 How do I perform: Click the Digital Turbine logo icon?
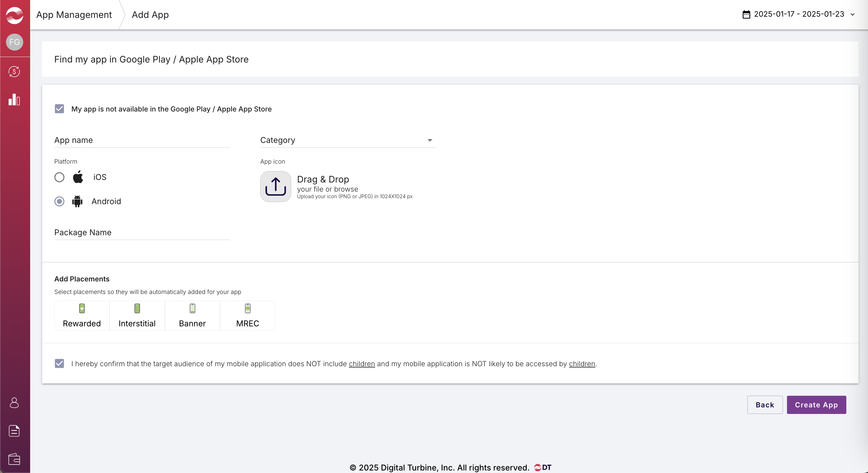[x=14, y=15]
